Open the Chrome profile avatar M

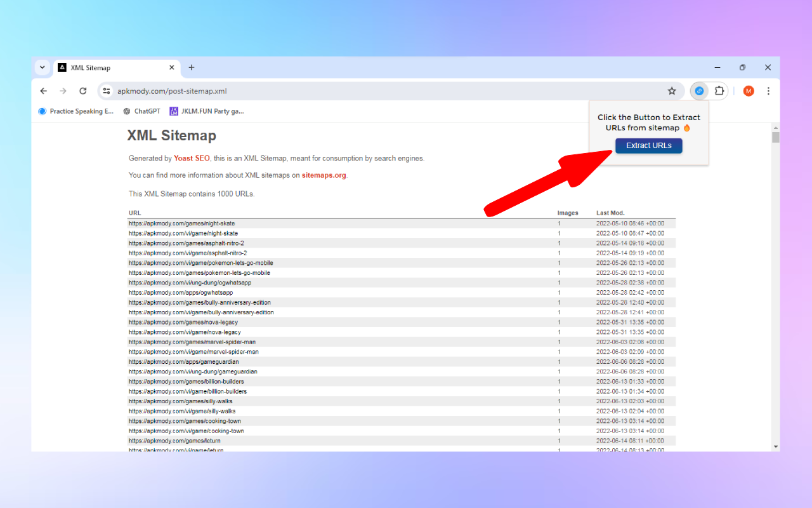(749, 91)
